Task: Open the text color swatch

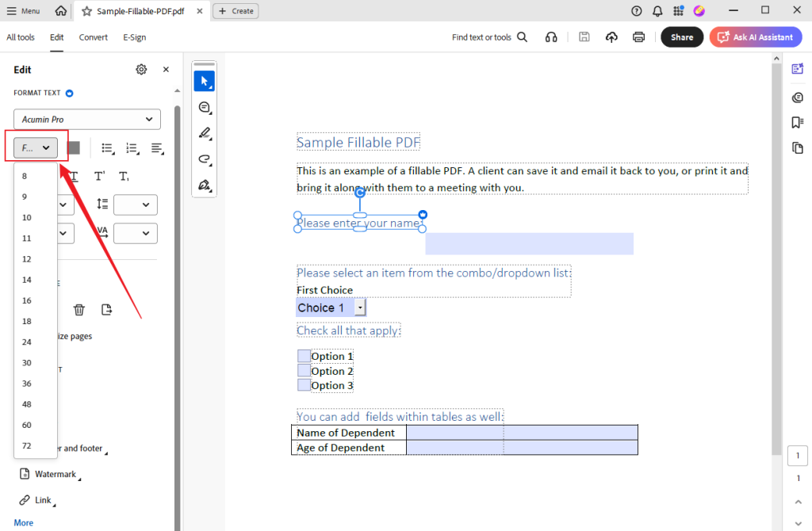Action: coord(73,147)
